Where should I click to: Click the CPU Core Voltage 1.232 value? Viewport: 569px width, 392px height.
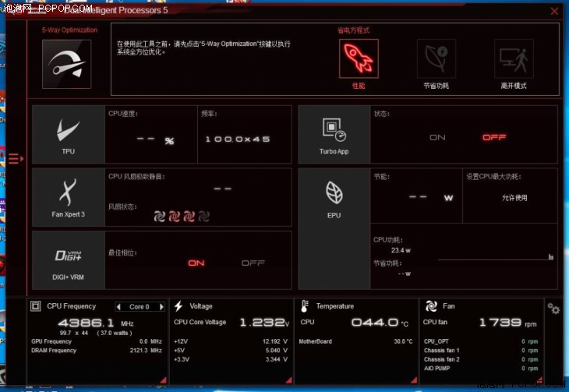[264, 323]
